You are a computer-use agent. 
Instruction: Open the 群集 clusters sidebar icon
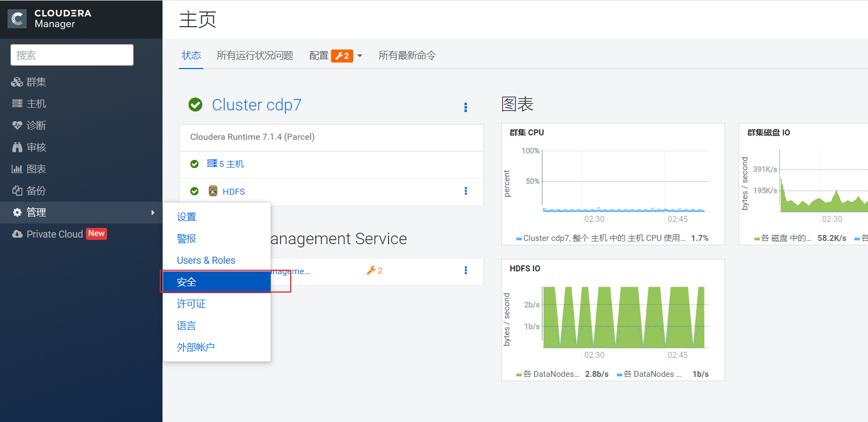[x=17, y=82]
